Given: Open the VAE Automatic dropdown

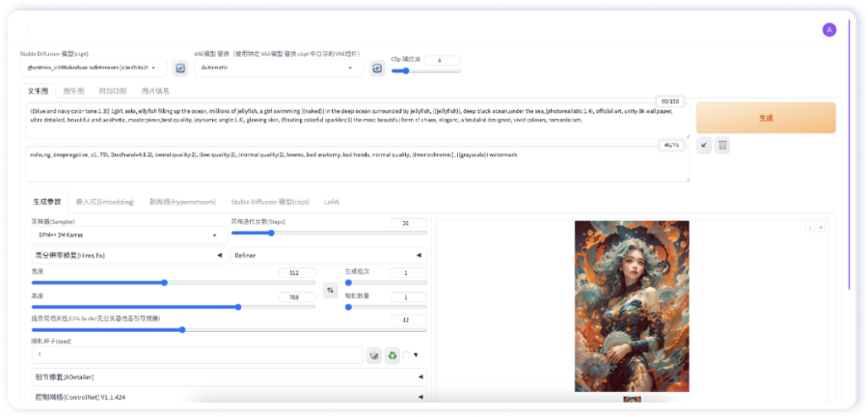Looking at the screenshot, I should pos(279,68).
